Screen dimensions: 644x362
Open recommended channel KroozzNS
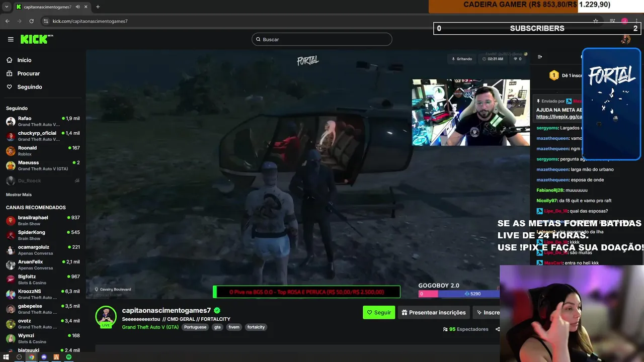pos(43,294)
